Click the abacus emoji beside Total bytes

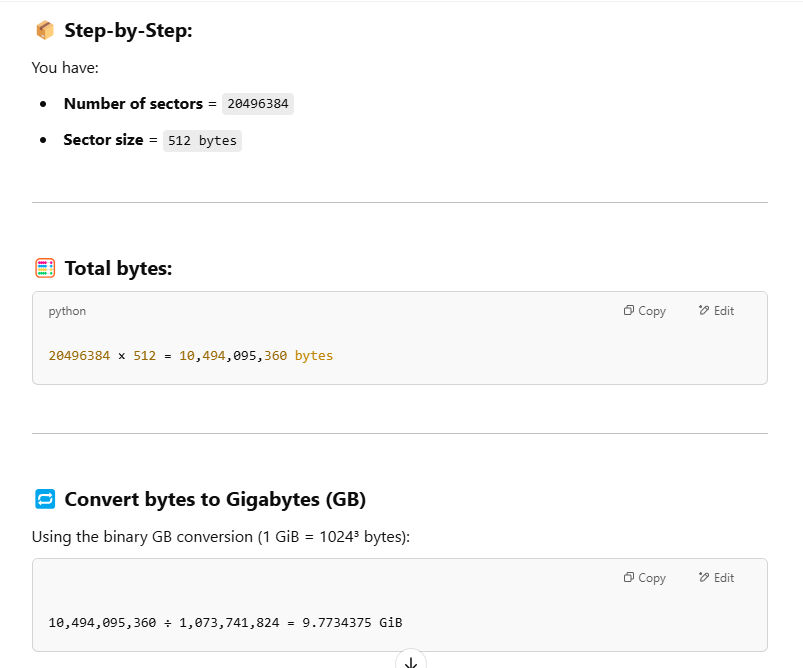pos(45,268)
